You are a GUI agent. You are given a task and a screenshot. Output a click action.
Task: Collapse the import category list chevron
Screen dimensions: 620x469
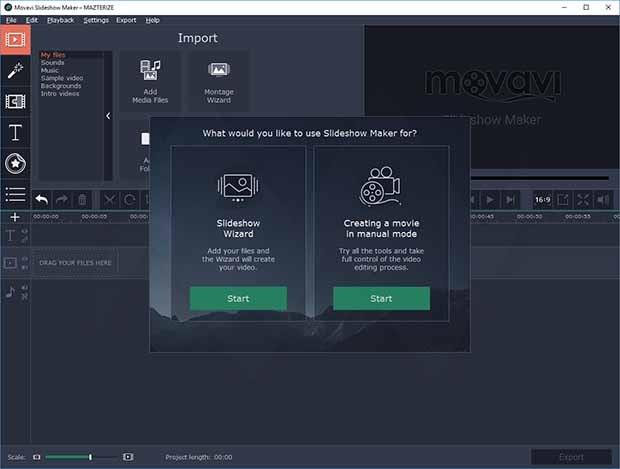click(x=108, y=116)
